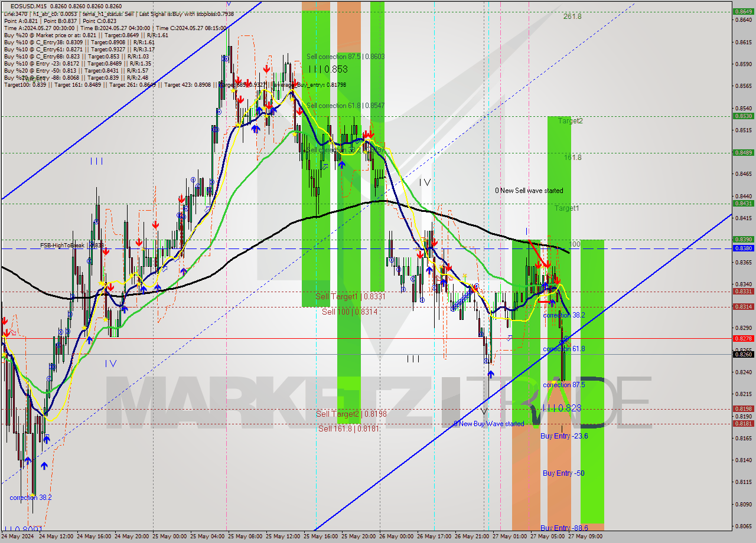Click the 0.8115 price axis value
Viewport: 756px width, 543px height.
tap(743, 482)
